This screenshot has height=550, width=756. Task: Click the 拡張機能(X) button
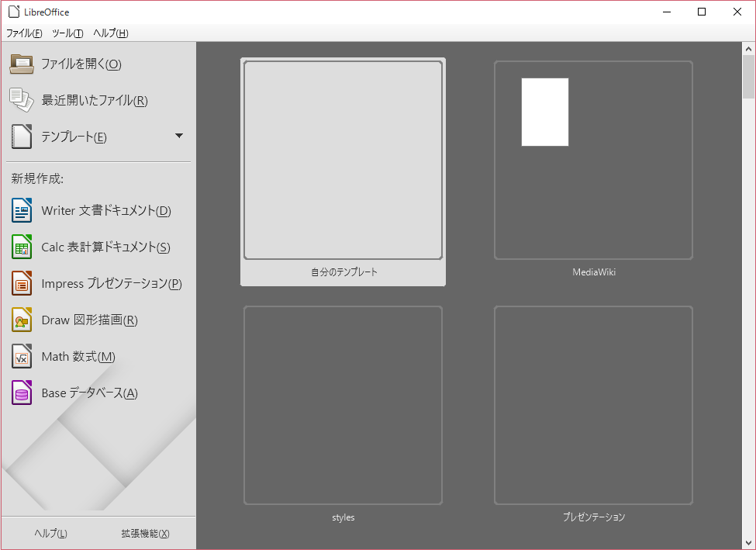tap(145, 533)
